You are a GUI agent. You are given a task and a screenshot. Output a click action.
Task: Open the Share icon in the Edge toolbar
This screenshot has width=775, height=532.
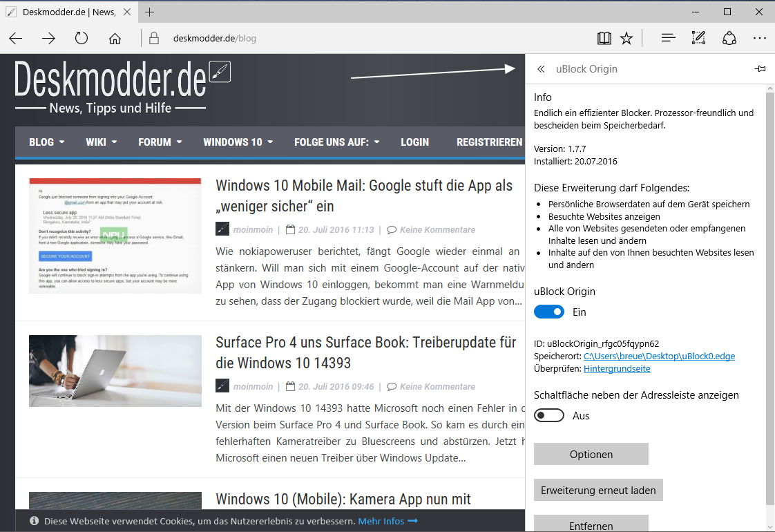(729, 38)
